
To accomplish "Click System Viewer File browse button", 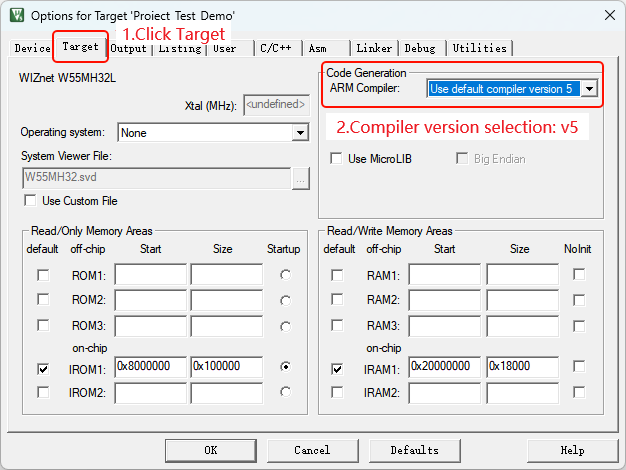I will [301, 178].
